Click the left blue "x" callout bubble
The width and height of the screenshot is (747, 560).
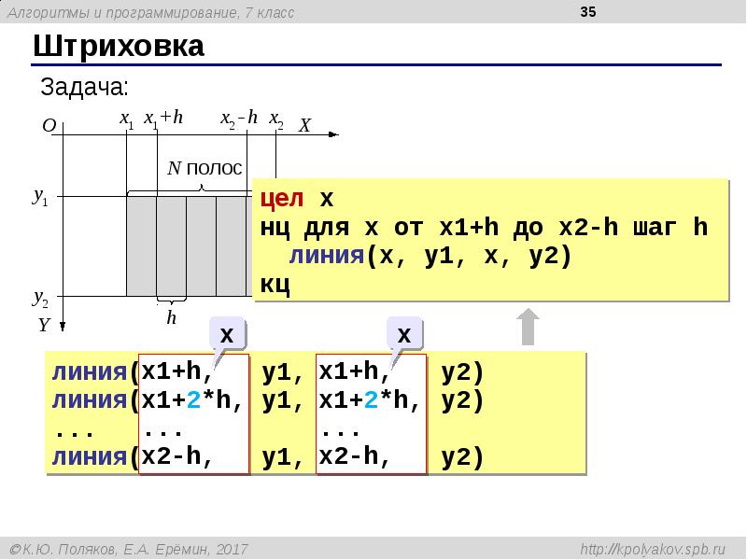[x=227, y=334]
